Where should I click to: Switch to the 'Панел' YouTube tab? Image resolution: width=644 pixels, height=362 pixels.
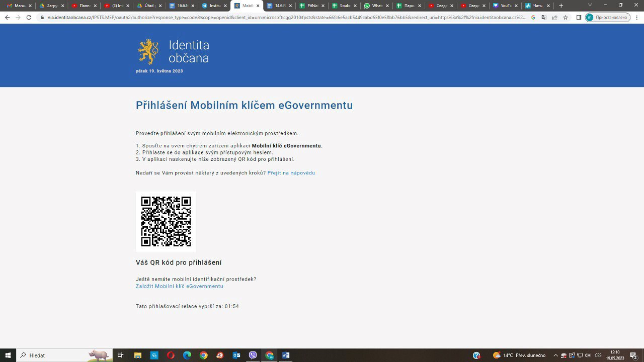pyautogui.click(x=84, y=6)
